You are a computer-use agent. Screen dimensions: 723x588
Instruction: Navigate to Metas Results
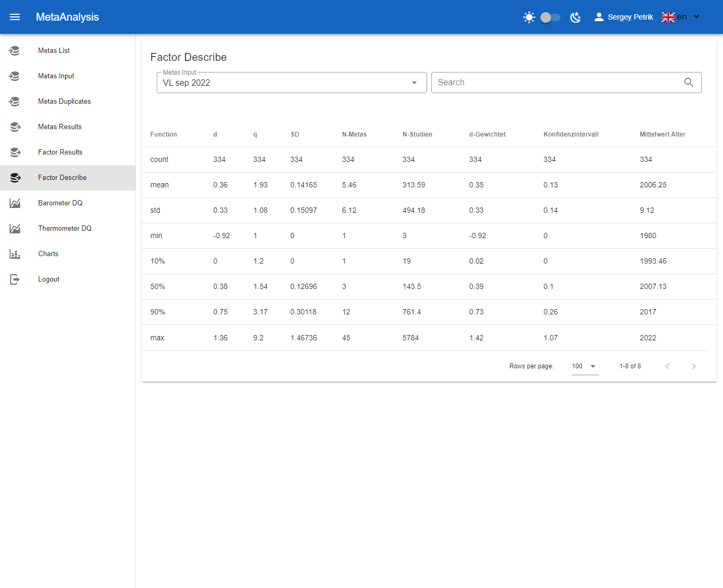(68, 127)
